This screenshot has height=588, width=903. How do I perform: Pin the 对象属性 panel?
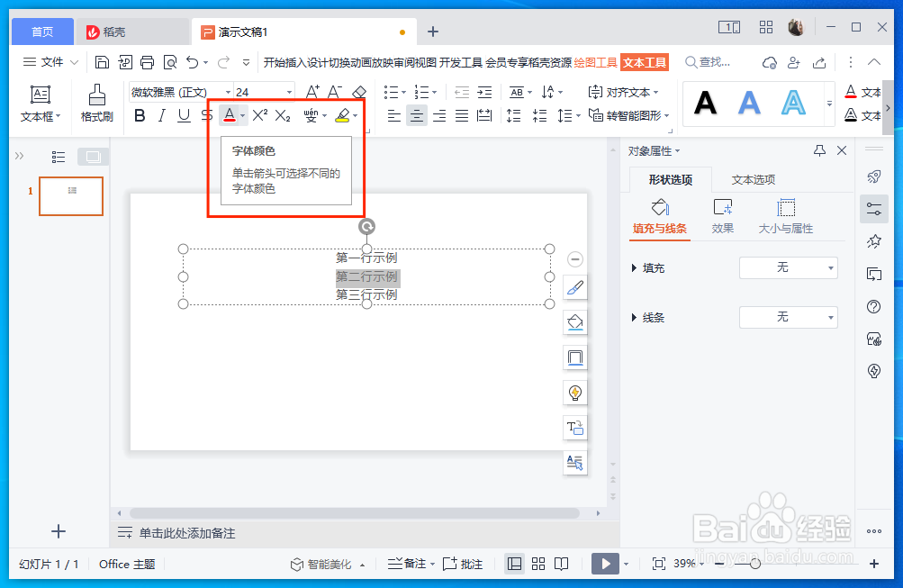tap(819, 151)
